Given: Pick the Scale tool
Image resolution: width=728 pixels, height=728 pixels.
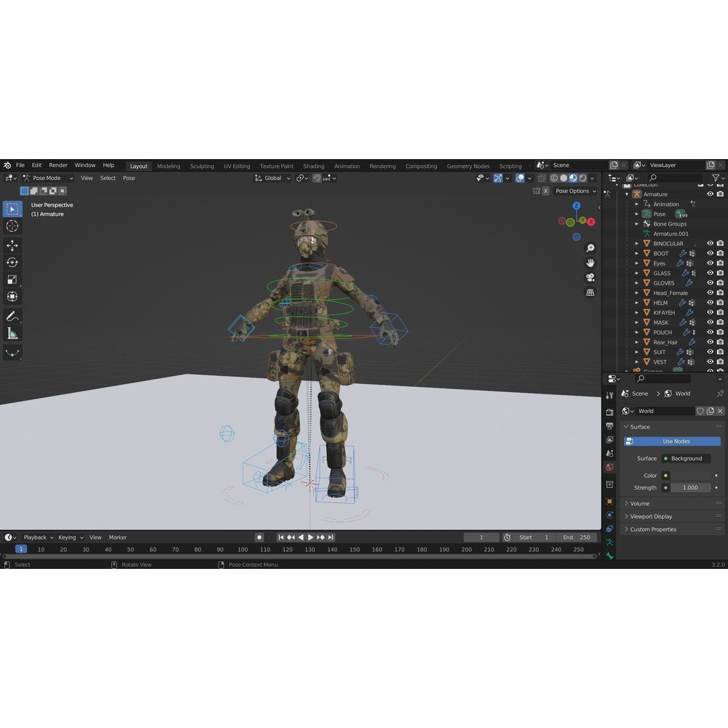Looking at the screenshot, I should [13, 280].
